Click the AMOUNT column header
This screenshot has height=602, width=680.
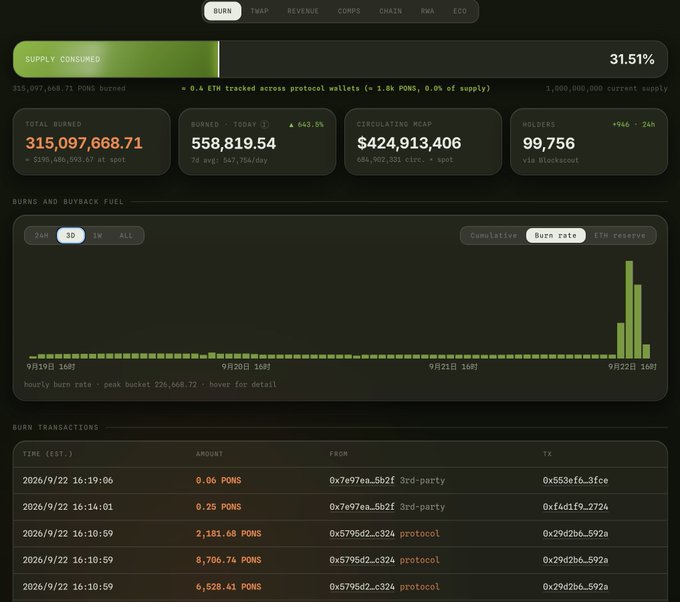pyautogui.click(x=209, y=454)
